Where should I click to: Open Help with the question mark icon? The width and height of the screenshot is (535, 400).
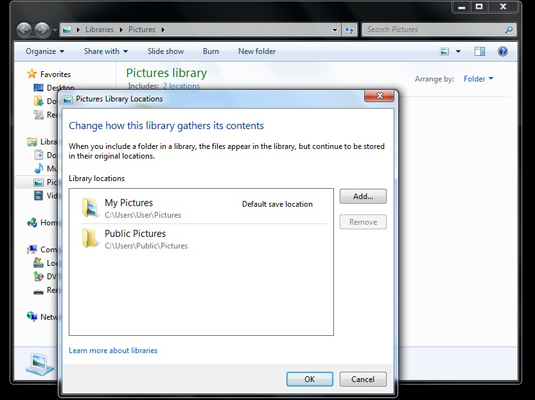click(x=503, y=52)
